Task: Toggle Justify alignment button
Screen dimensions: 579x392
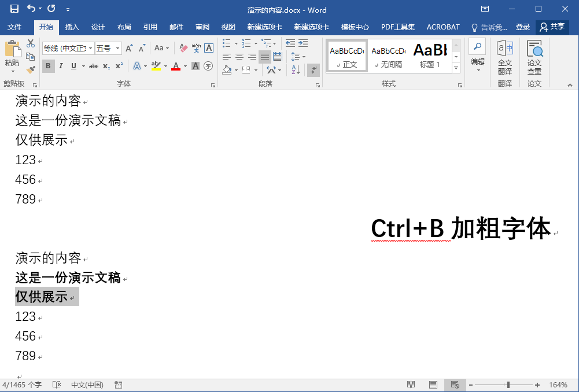Action: coord(265,57)
